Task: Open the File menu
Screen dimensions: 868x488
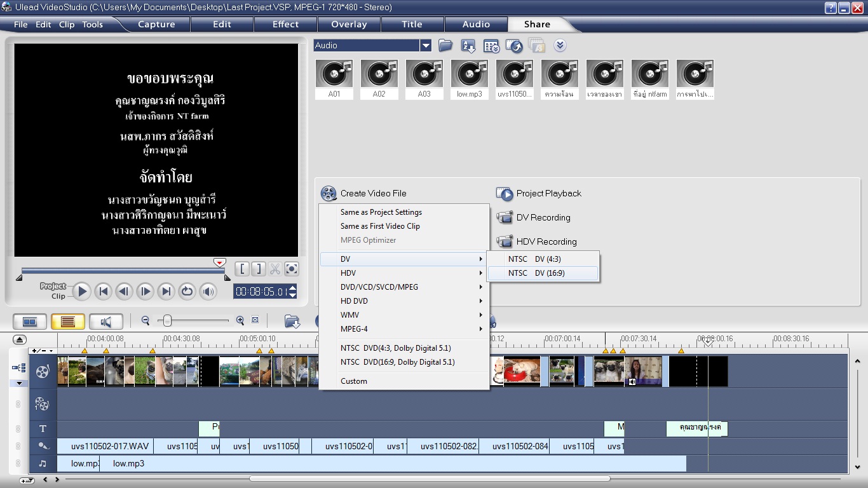Action: (x=21, y=25)
